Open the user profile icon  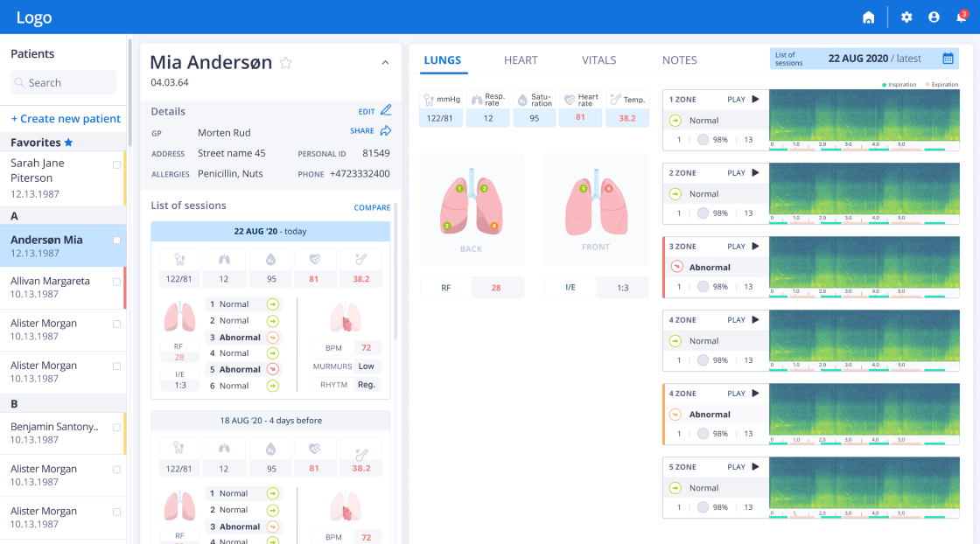934,17
